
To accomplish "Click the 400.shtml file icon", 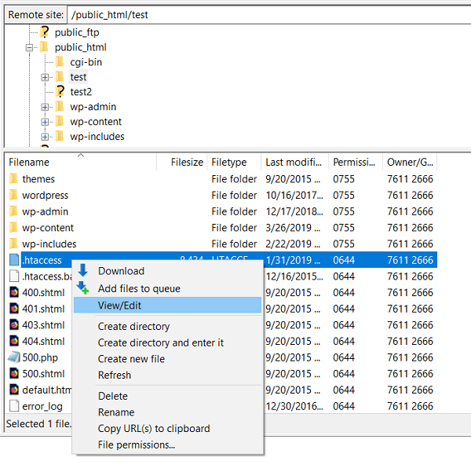I will pos(14,292).
